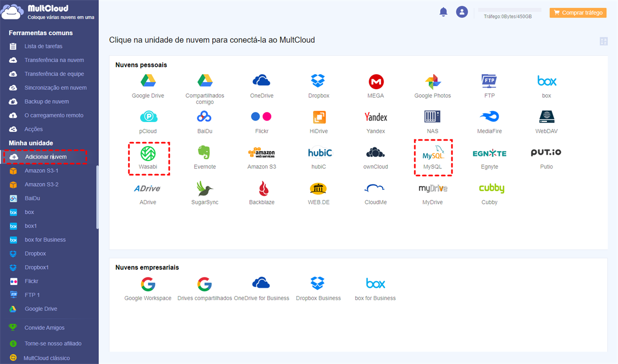Viewport: 618px width, 364px height.
Task: Click the MyDrive cloud icon
Action: pyautogui.click(x=433, y=188)
